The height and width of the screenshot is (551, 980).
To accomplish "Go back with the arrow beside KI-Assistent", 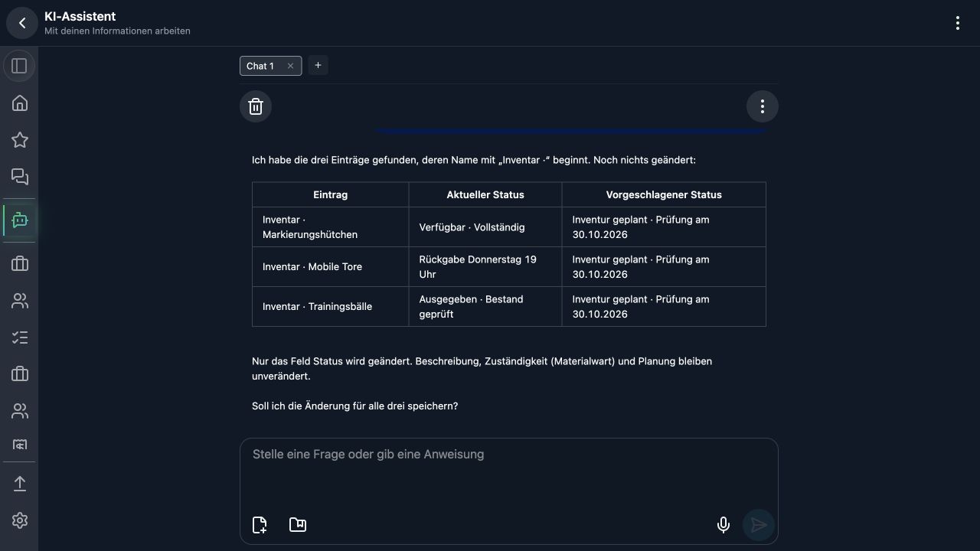I will (x=22, y=23).
